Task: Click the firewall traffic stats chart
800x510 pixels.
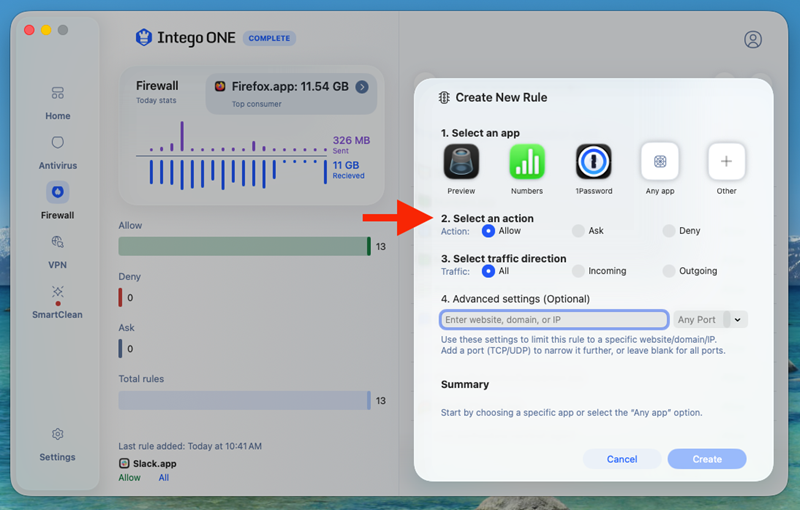Action: tap(232, 156)
